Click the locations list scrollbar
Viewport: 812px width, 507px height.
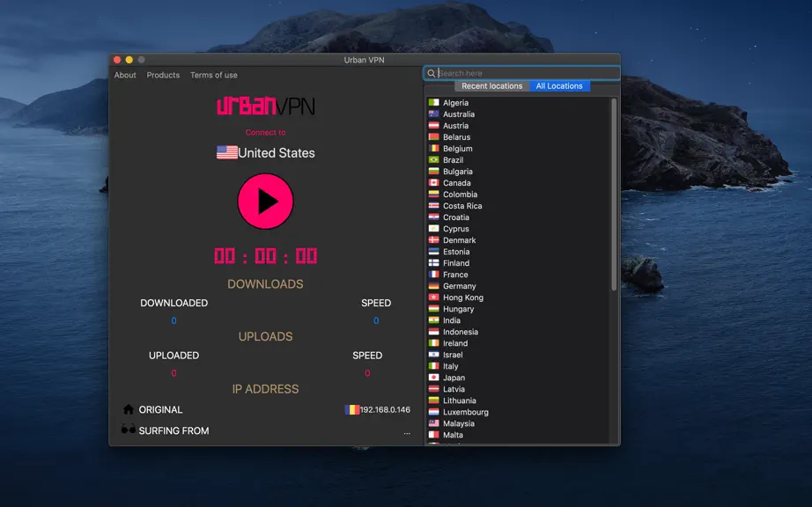pos(614,194)
